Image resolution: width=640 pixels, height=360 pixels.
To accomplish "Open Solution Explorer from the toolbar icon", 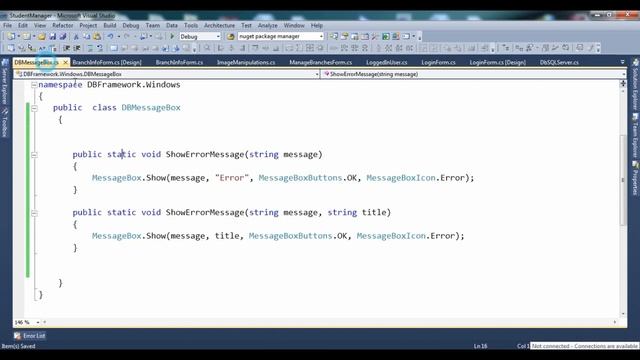I will pos(333,37).
